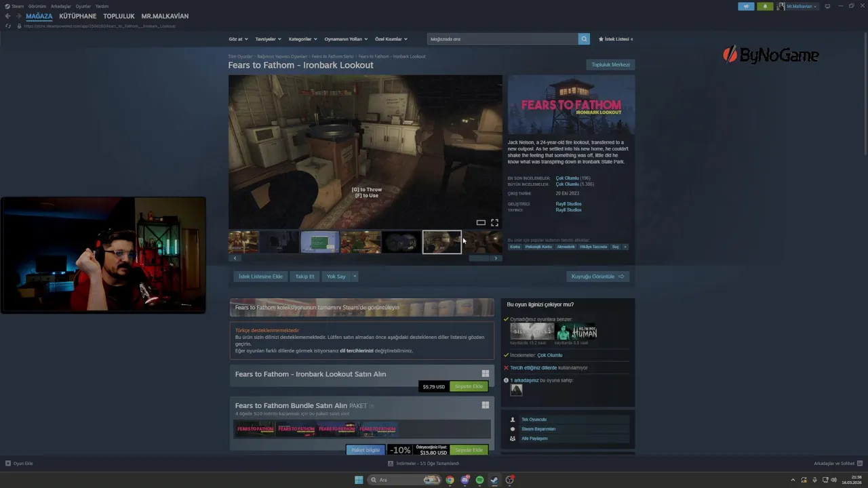Click the blue announcements megaphone button
Image resolution: width=868 pixels, height=488 pixels.
point(746,6)
